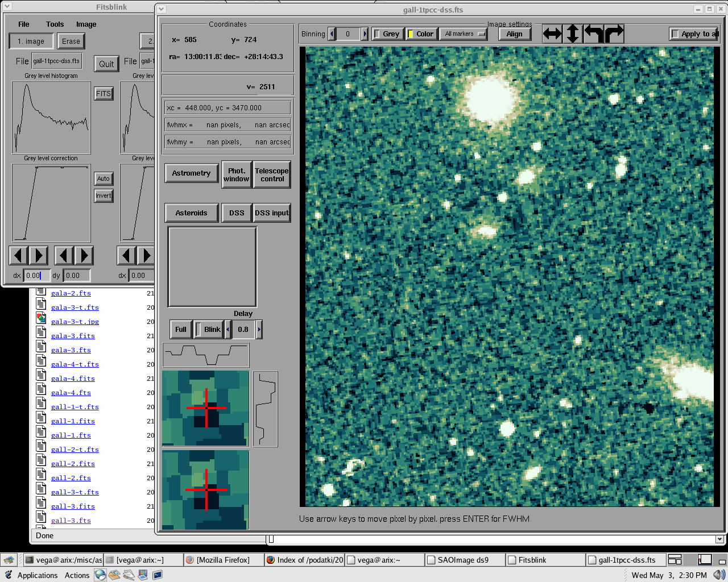The height and width of the screenshot is (582, 728).
Task: Rotate image left with curved arrow icon
Action: coord(593,34)
